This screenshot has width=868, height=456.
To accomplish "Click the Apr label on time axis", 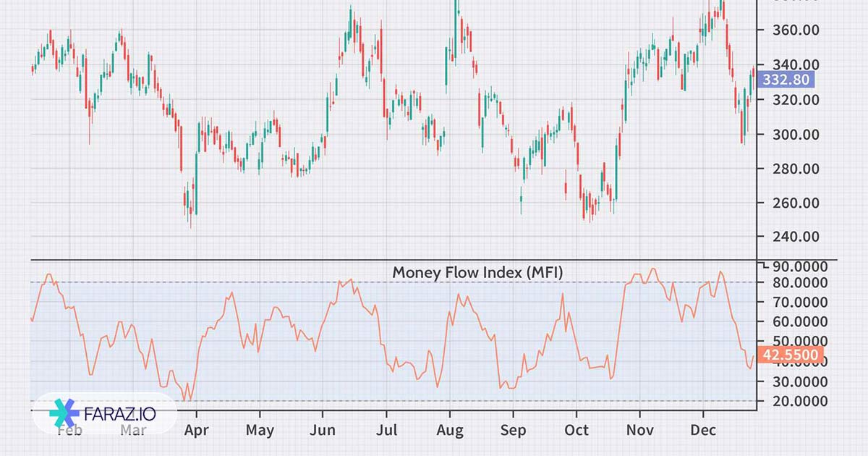I will point(196,431).
